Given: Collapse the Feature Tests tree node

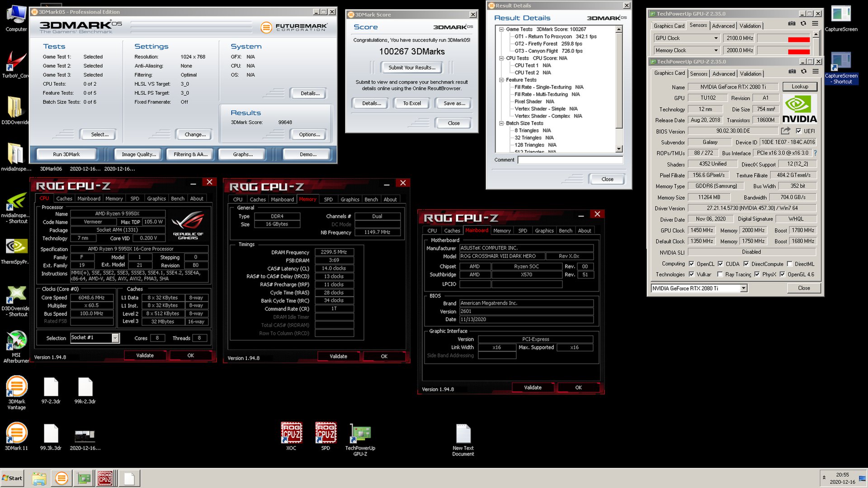Looking at the screenshot, I should (x=501, y=80).
